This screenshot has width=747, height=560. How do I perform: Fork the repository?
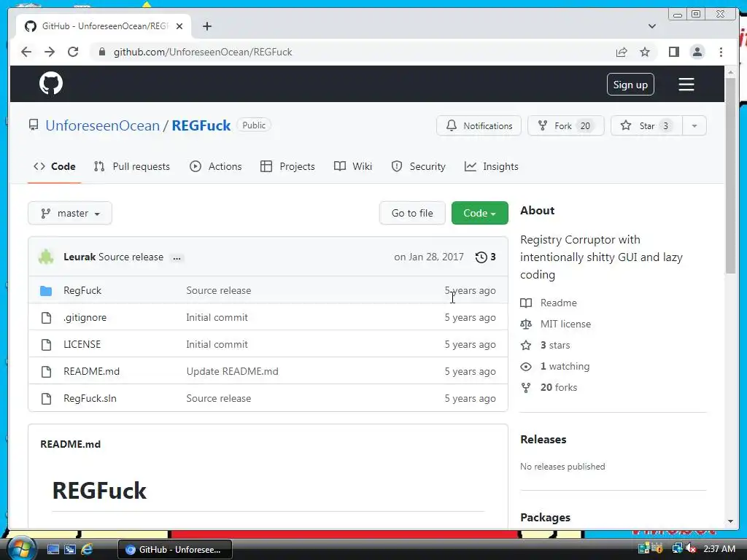click(x=565, y=125)
